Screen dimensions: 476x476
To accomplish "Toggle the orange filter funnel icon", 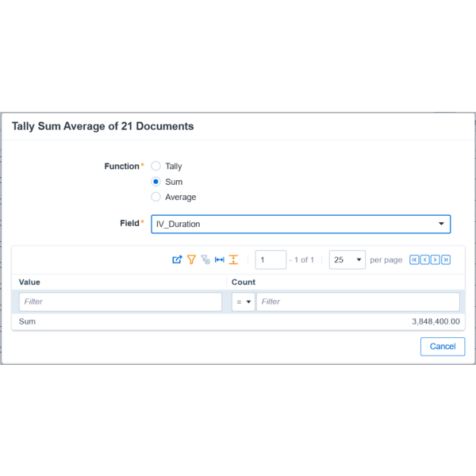I will point(191,260).
